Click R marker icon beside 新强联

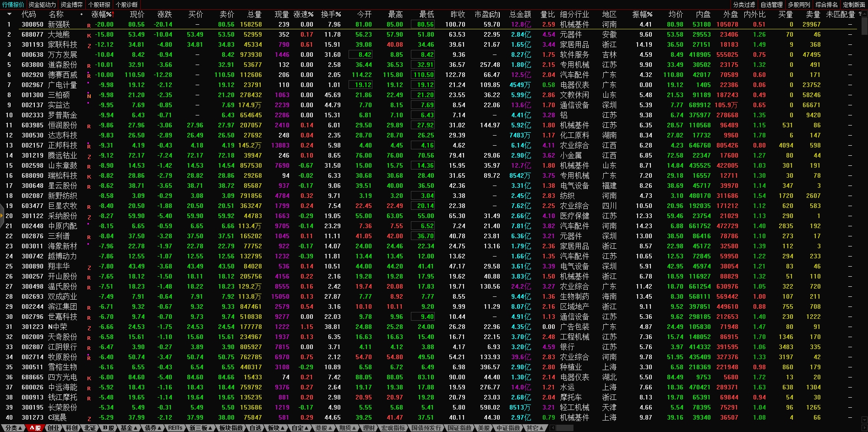click(x=89, y=25)
